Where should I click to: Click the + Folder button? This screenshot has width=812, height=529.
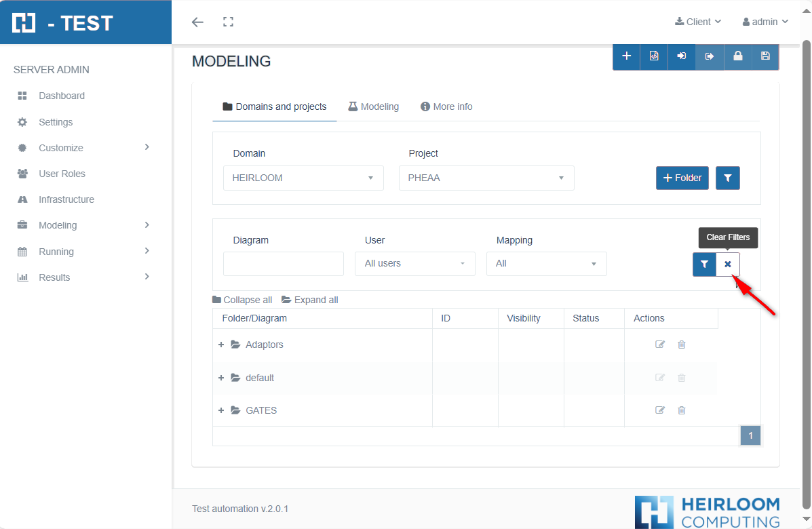point(682,178)
